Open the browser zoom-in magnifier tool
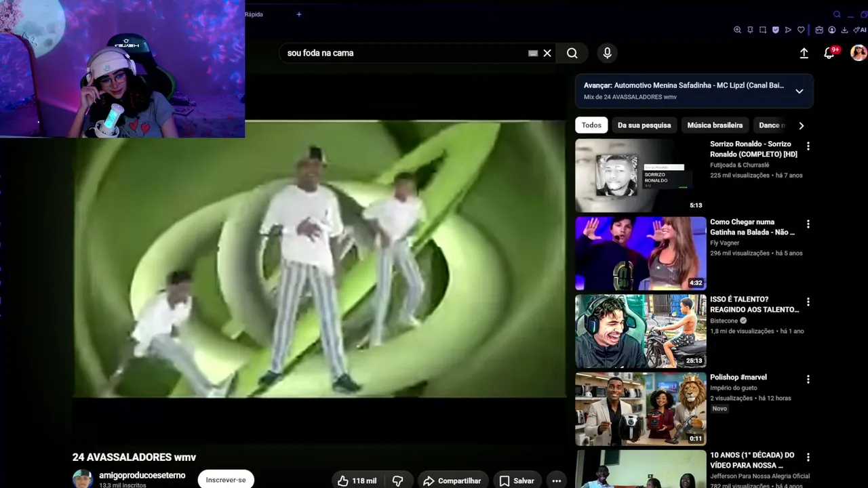Viewport: 868px width, 488px height. pyautogui.click(x=738, y=30)
